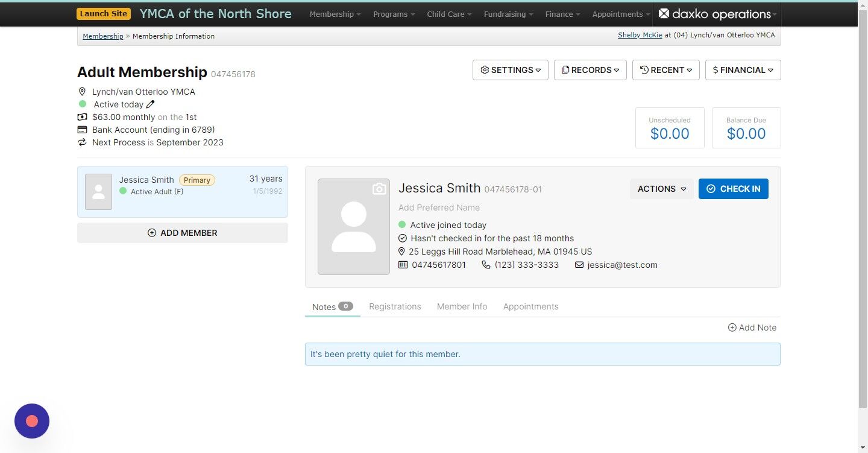Switch to the Registrations tab
This screenshot has height=453, width=868.
(395, 306)
